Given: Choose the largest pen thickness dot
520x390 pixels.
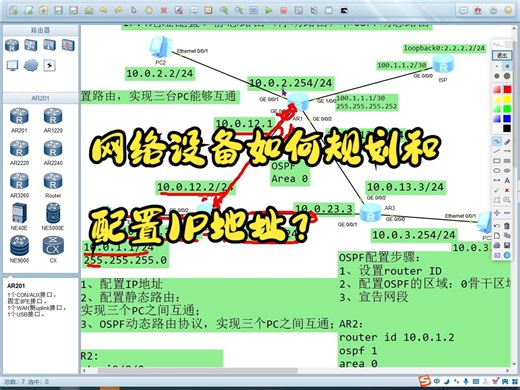Looking at the screenshot, I should point(507,76).
